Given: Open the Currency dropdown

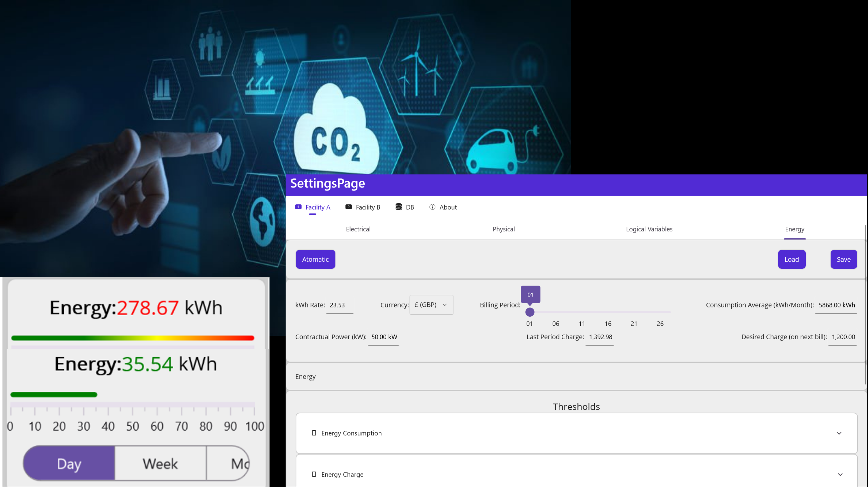Looking at the screenshot, I should pyautogui.click(x=431, y=305).
